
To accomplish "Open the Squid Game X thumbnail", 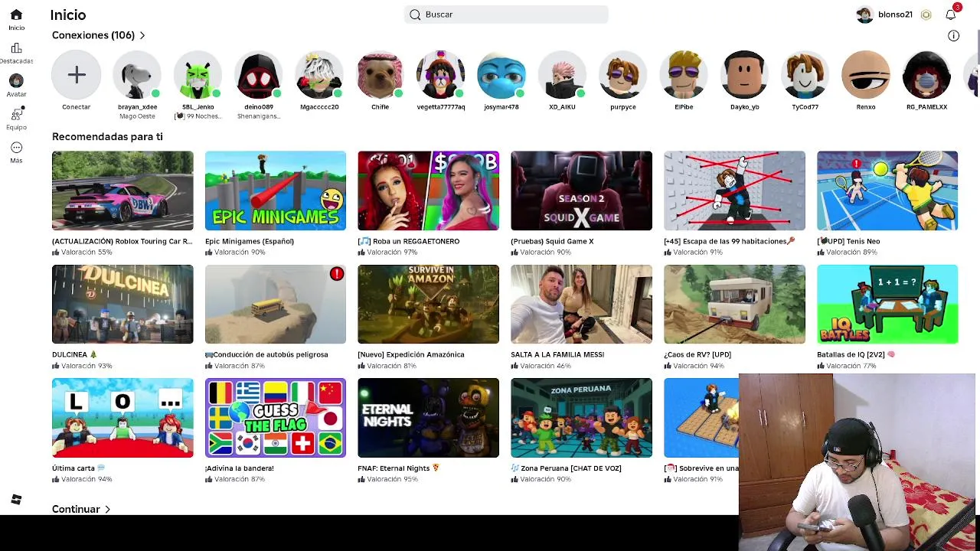I will 581,191.
